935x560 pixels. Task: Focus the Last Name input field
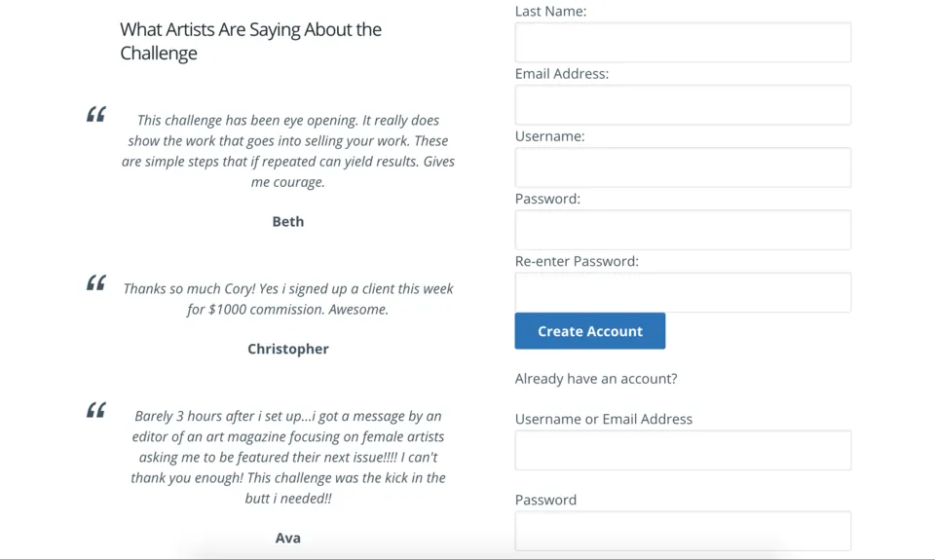pyautogui.click(x=683, y=43)
